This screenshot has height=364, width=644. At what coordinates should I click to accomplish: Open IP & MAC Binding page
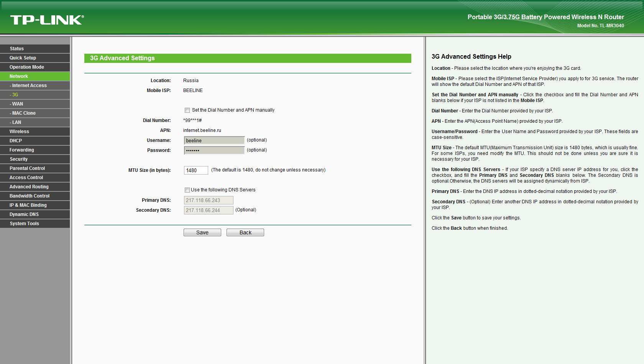point(35,205)
